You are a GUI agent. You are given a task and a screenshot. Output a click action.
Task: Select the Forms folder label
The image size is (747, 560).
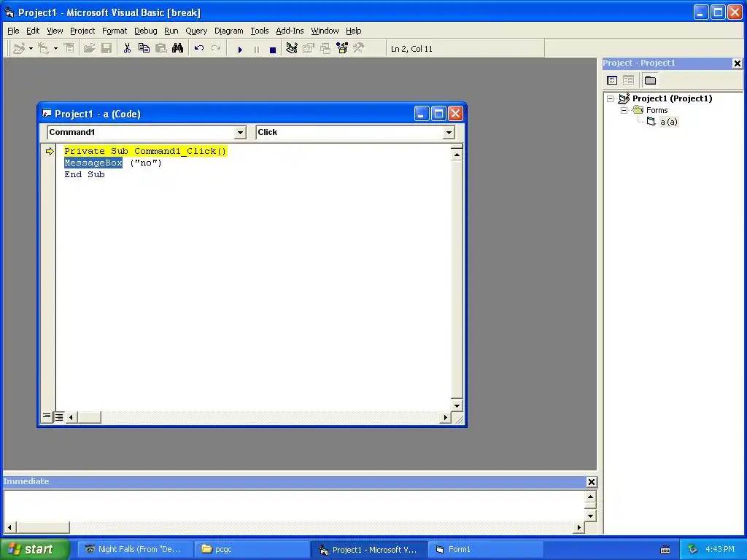tap(657, 111)
